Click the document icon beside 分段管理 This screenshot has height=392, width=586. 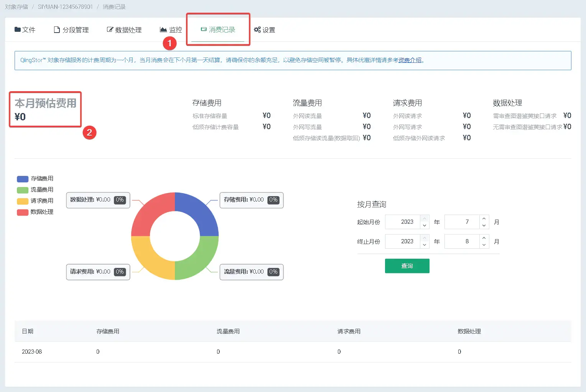56,29
